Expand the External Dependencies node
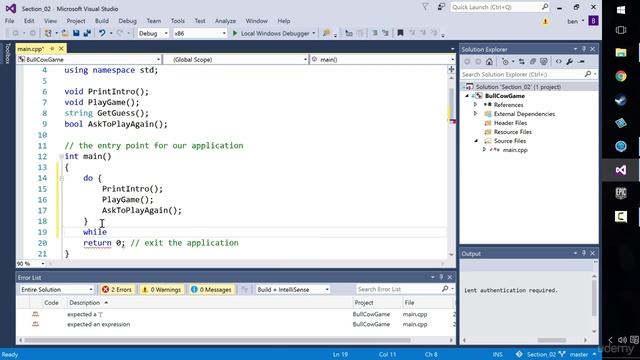Viewport: 640px width, 360px height. click(x=476, y=113)
